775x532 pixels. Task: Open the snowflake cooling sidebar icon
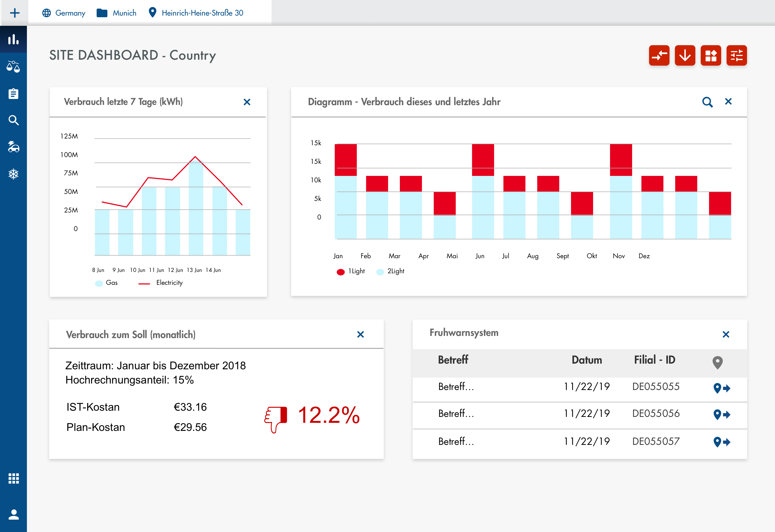13,174
